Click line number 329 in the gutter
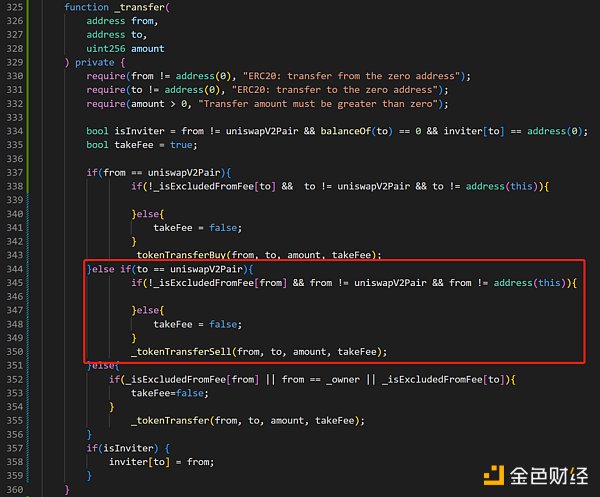Screen dimensions: 600x497 (15, 62)
